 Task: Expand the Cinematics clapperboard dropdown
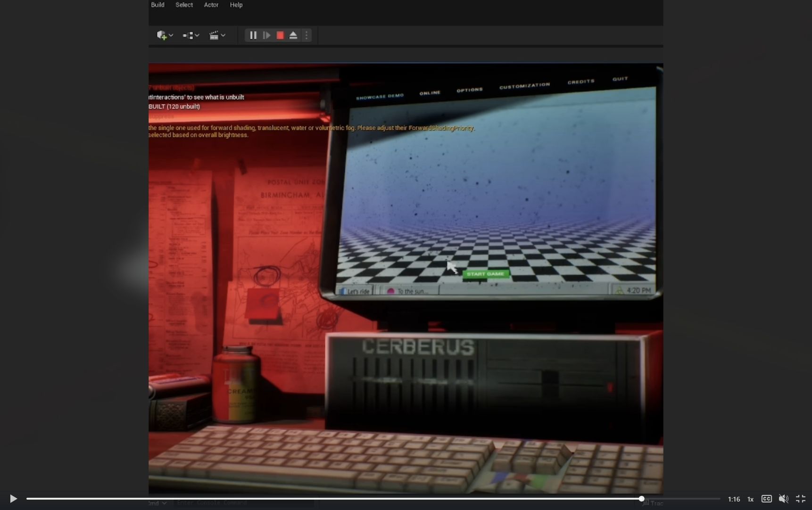[x=217, y=35]
